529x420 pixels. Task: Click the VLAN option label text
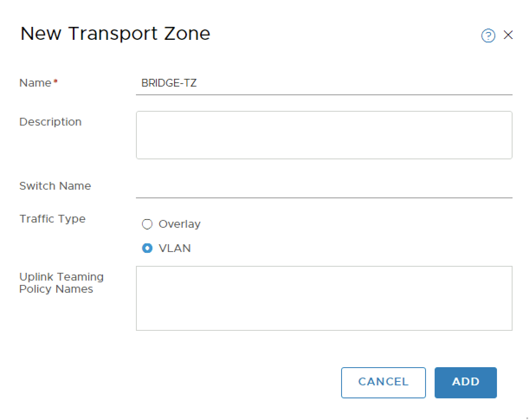click(x=175, y=249)
